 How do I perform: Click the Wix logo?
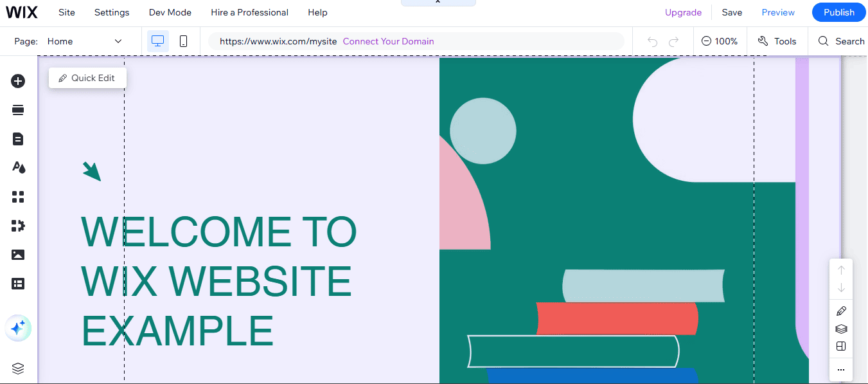tap(22, 12)
